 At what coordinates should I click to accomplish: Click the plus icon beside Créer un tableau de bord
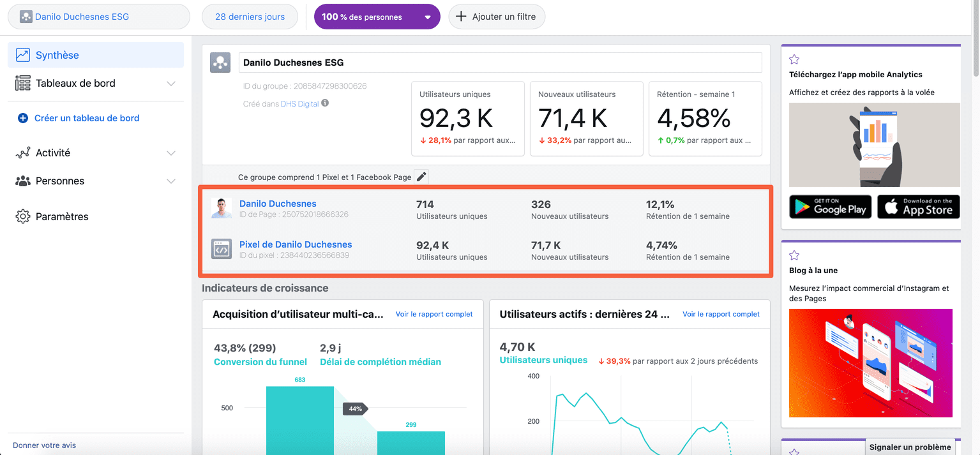point(23,118)
